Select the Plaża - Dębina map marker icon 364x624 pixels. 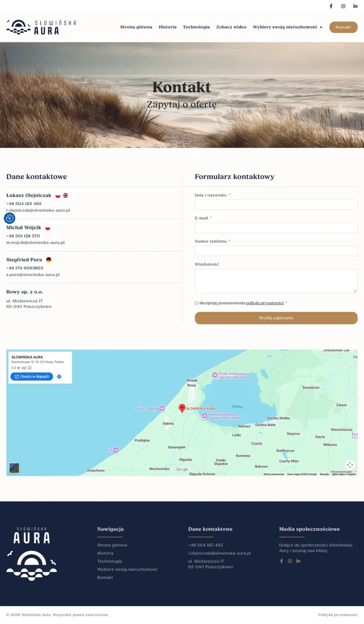coord(162,409)
